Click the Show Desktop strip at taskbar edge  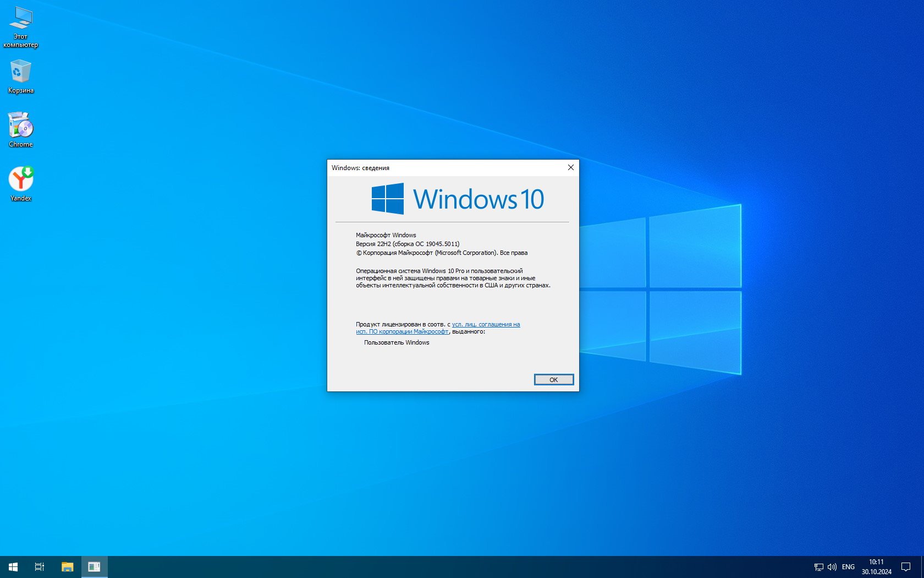click(922, 567)
